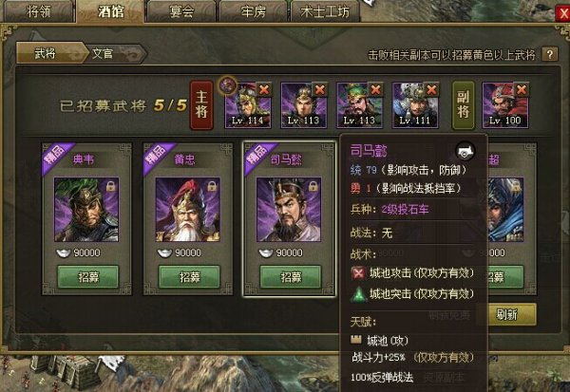
Task: Click the green 城池突击 tactic icon
Action: (358, 294)
